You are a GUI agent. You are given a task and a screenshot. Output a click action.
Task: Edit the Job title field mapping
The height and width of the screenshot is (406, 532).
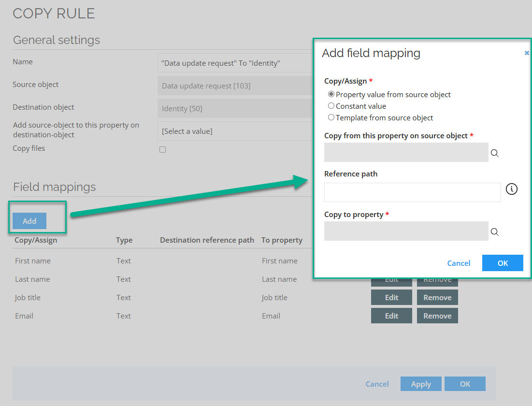pyautogui.click(x=391, y=297)
